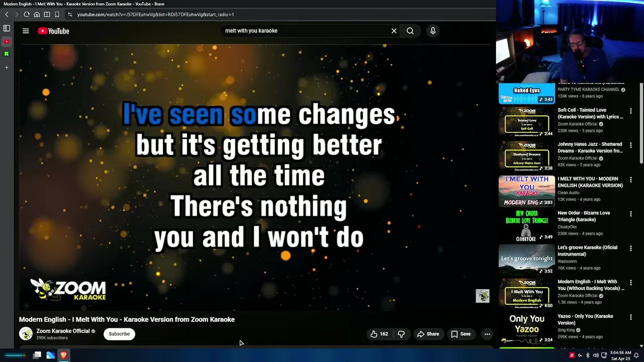This screenshot has height=362, width=644.
Task: Open more actions ellipsis below video
Action: [x=487, y=334]
